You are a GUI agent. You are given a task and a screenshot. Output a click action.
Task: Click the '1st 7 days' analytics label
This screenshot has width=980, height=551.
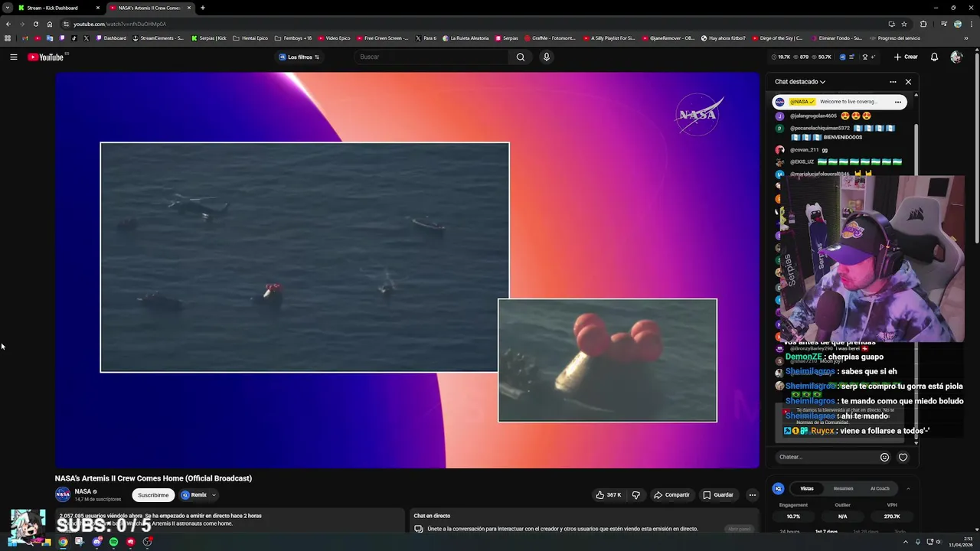coord(826,531)
